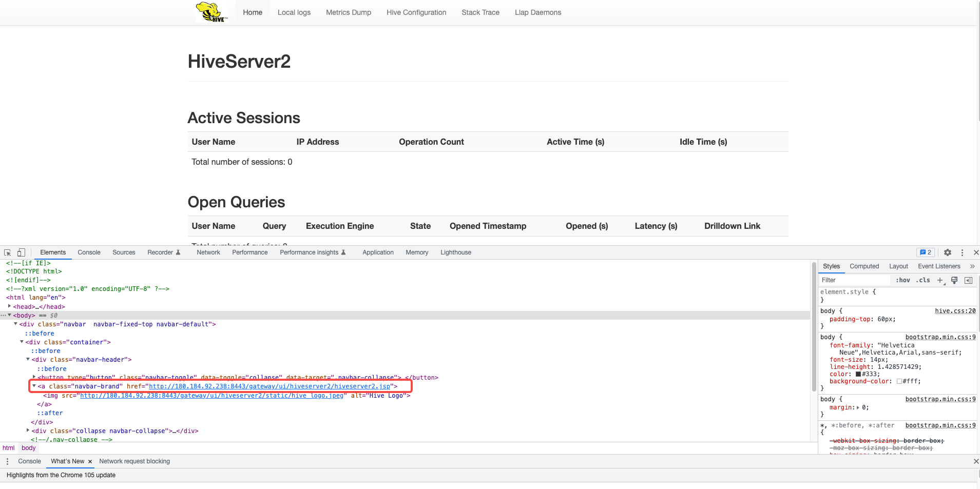Collapse the body element node

pyautogui.click(x=9, y=315)
